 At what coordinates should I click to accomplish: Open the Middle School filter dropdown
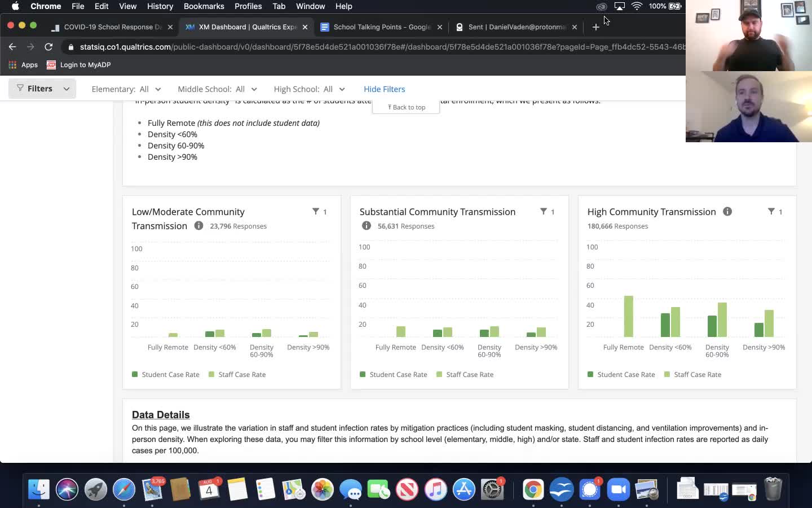217,89
